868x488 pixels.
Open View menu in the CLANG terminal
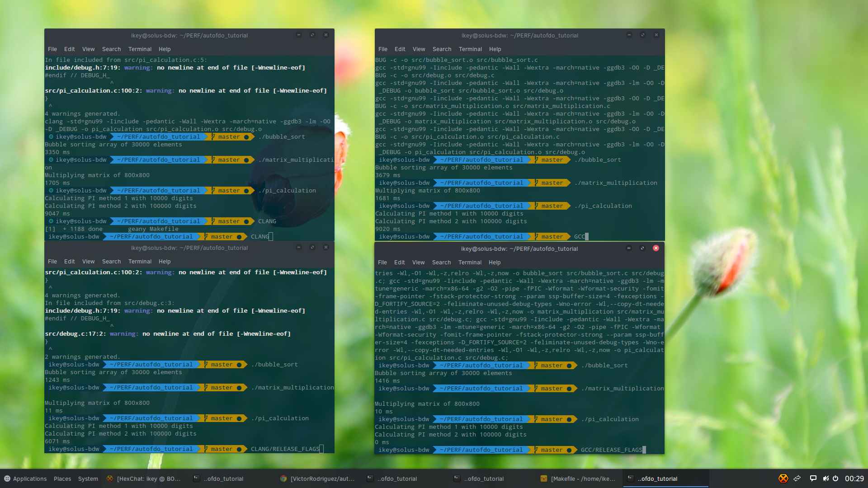[88, 49]
